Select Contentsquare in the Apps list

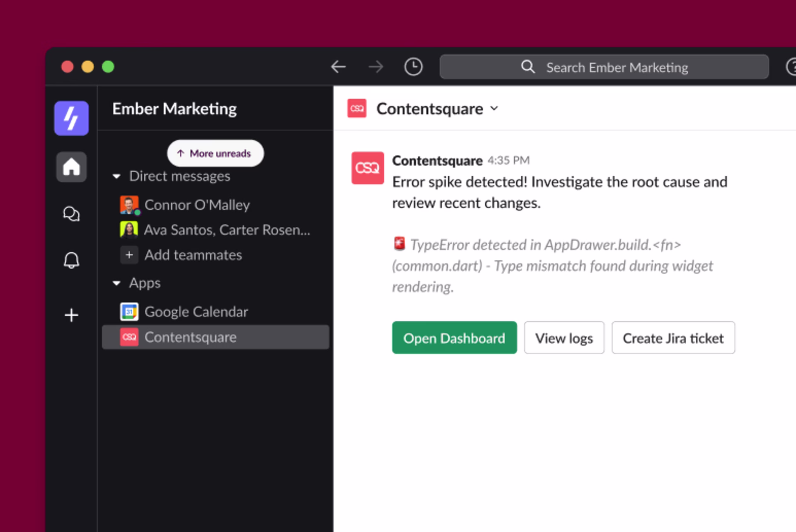coord(216,337)
